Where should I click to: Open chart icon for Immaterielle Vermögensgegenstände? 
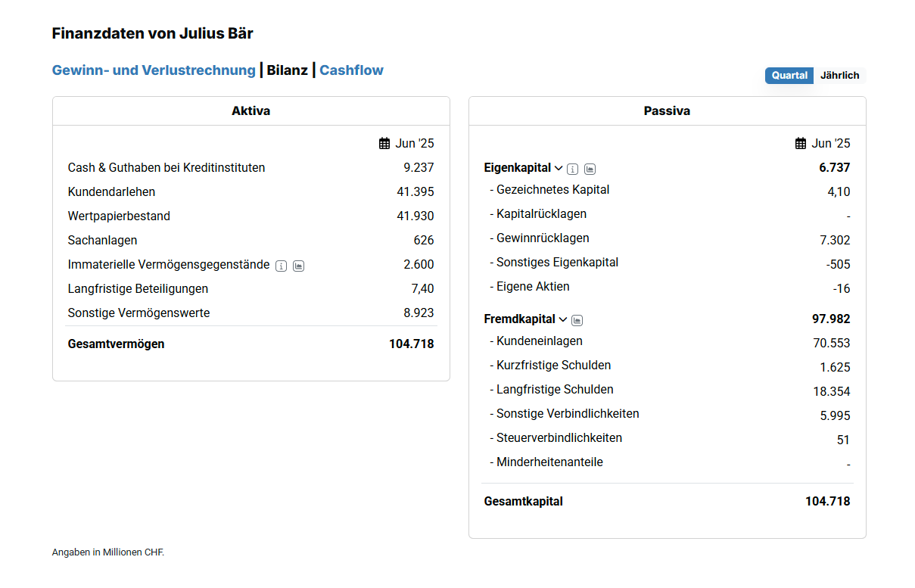(x=299, y=266)
